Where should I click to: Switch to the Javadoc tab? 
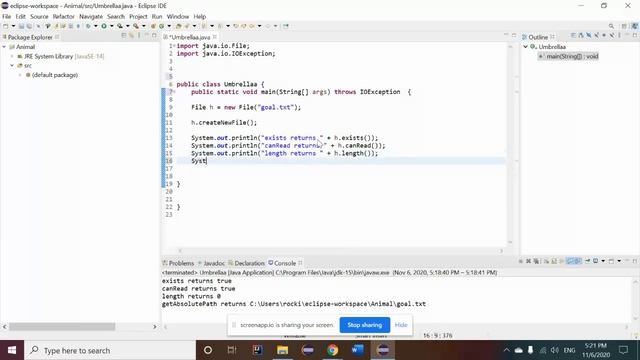(211, 263)
